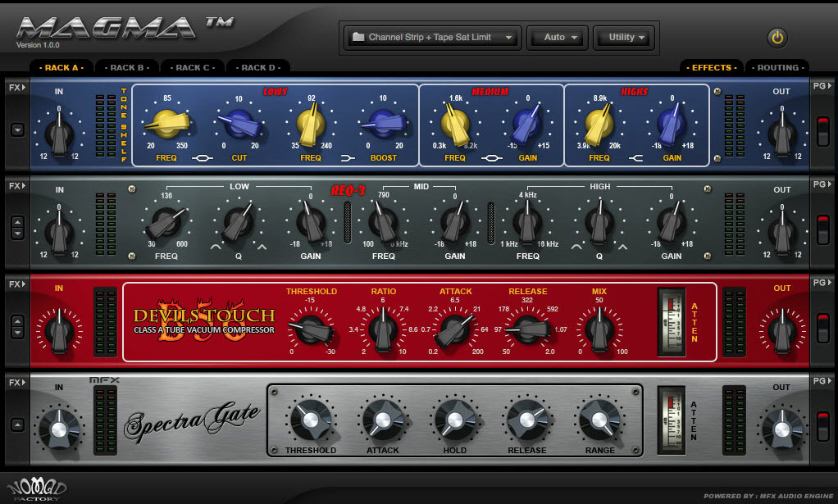This screenshot has width=838, height=504.
Task: Switch to the RACK B tab
Action: click(127, 67)
